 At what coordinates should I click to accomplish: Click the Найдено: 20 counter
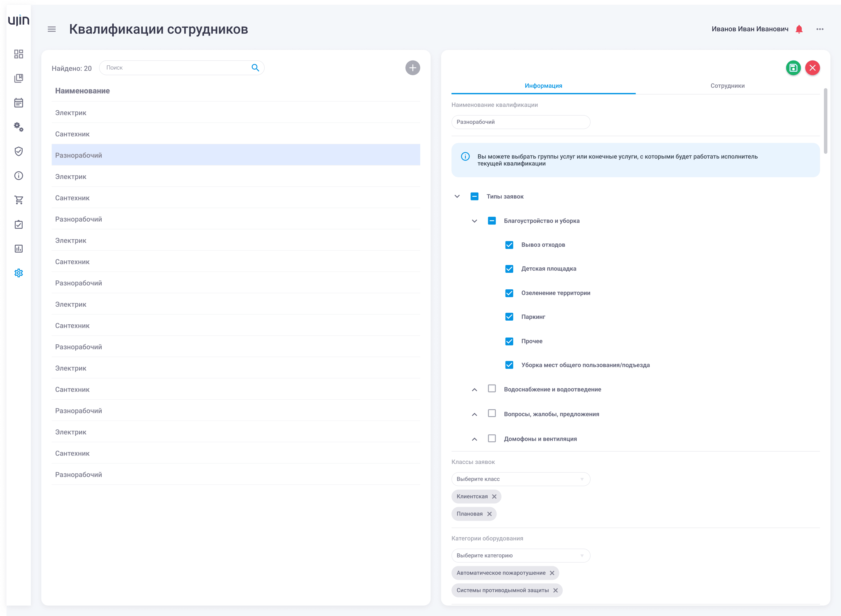click(x=72, y=68)
